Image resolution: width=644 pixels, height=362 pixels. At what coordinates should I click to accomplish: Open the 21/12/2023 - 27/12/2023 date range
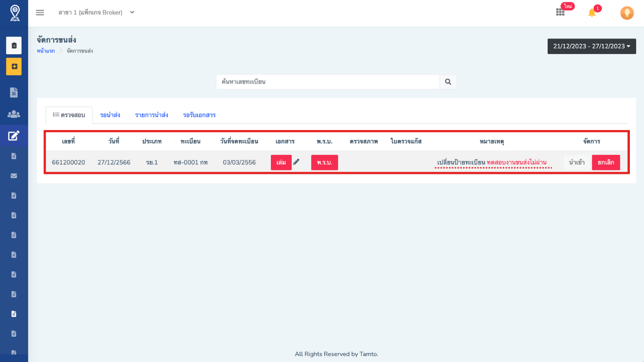click(x=592, y=46)
